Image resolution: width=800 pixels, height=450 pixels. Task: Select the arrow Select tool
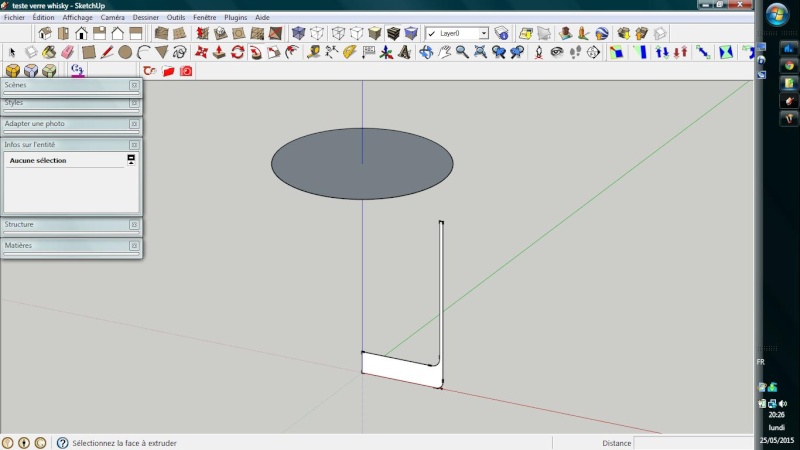(x=12, y=52)
